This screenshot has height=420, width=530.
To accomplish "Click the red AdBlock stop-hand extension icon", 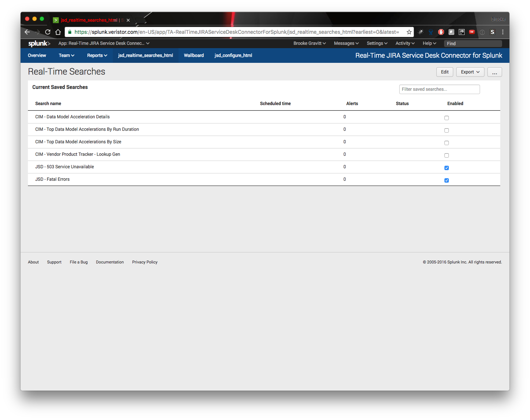I will (x=441, y=32).
